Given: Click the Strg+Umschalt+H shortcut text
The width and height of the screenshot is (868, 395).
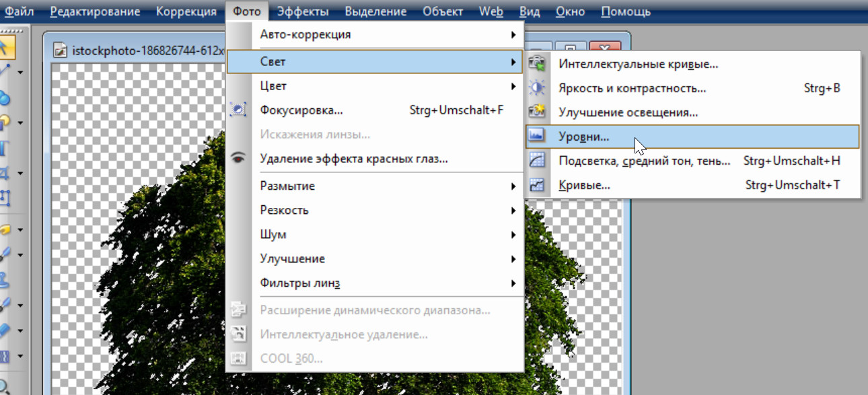Looking at the screenshot, I should (x=792, y=161).
